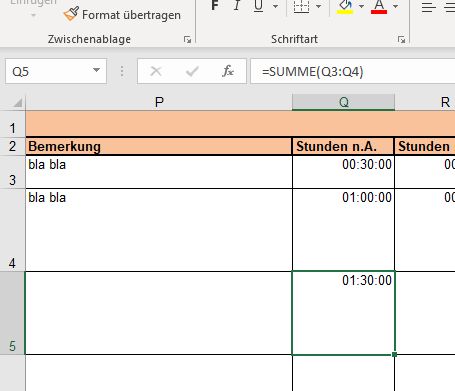Image resolution: width=455 pixels, height=391 pixels.
Task: Click the Stunden n.A. header cell
Action: tap(343, 146)
